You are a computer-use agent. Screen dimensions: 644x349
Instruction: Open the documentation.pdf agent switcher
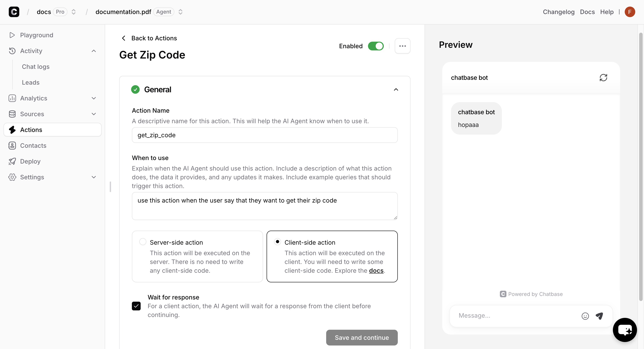(x=180, y=12)
